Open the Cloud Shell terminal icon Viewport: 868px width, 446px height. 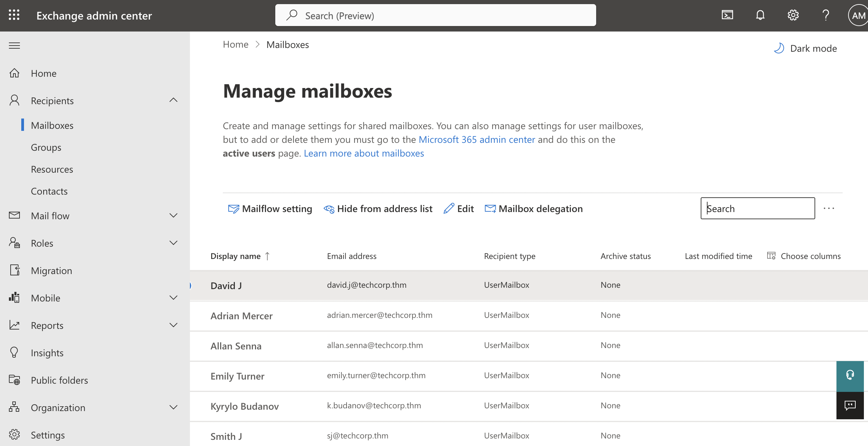727,15
